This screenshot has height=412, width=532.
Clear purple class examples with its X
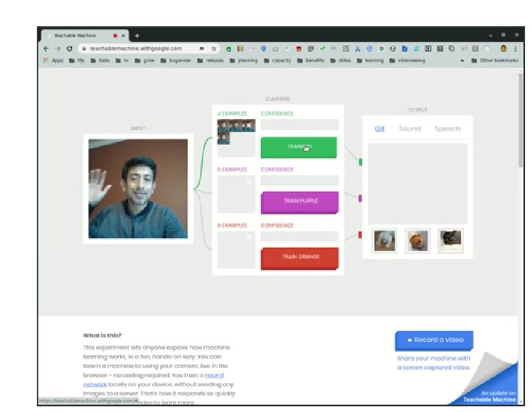[x=249, y=181]
